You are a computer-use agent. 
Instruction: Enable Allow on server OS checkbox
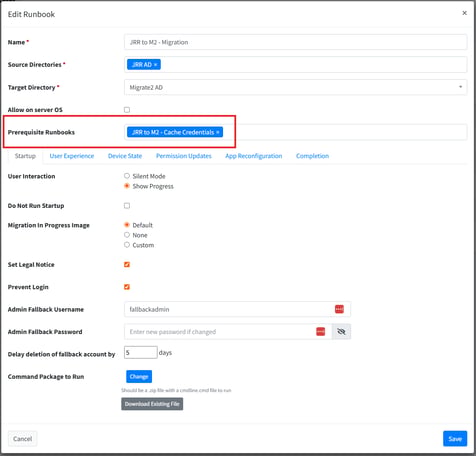pyautogui.click(x=127, y=110)
